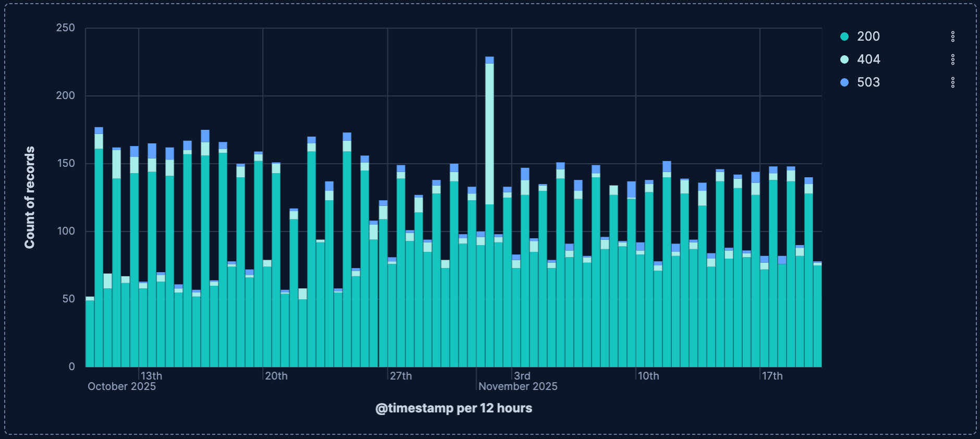Click the blue 503 cap on the tallest bar
The height and width of the screenshot is (439, 980).
pyautogui.click(x=489, y=60)
